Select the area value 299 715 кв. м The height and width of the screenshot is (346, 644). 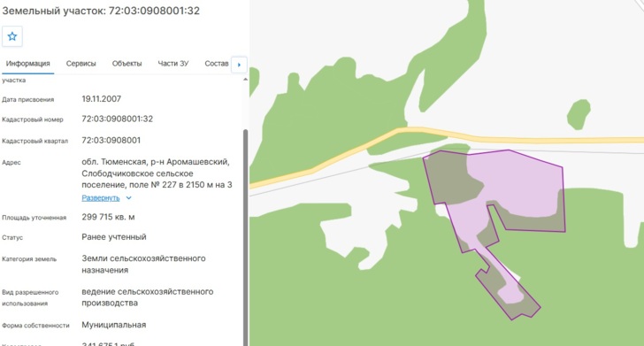tap(108, 217)
